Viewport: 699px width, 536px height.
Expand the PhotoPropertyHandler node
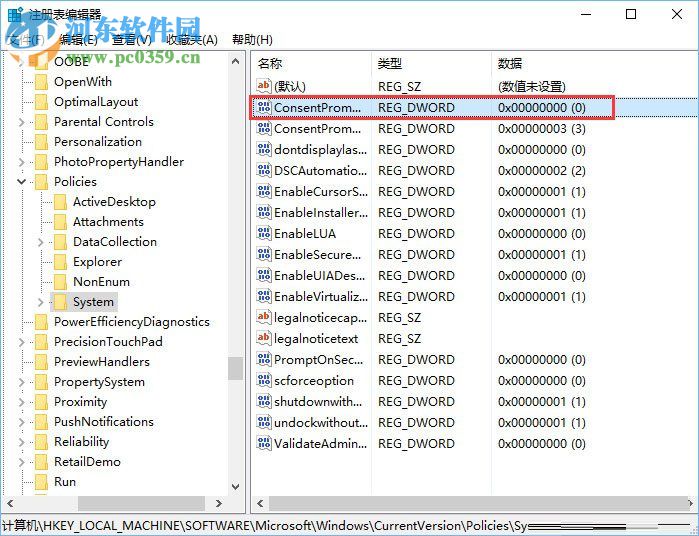pyautogui.click(x=21, y=161)
